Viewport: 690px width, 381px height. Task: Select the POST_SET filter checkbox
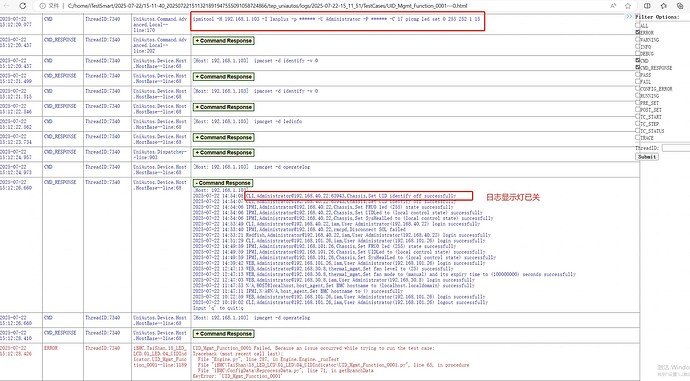pos(638,110)
